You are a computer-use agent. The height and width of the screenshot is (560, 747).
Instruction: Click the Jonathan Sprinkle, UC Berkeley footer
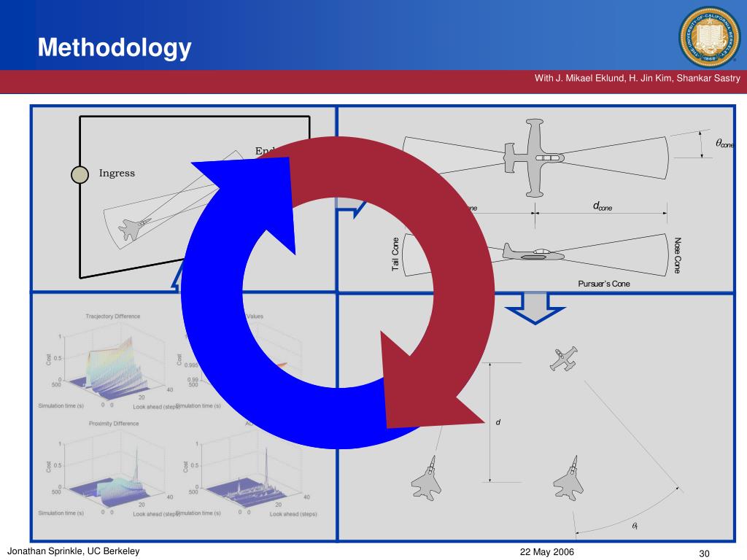point(74,551)
